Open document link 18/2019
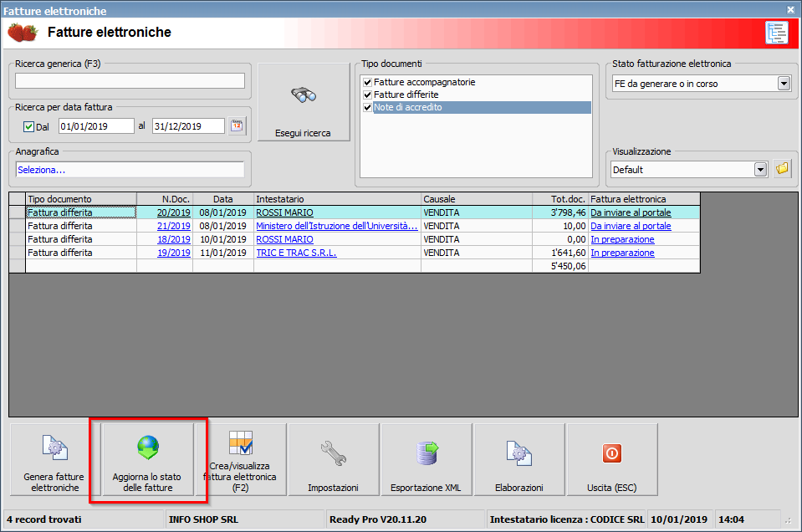The height and width of the screenshot is (532, 802). click(x=173, y=239)
